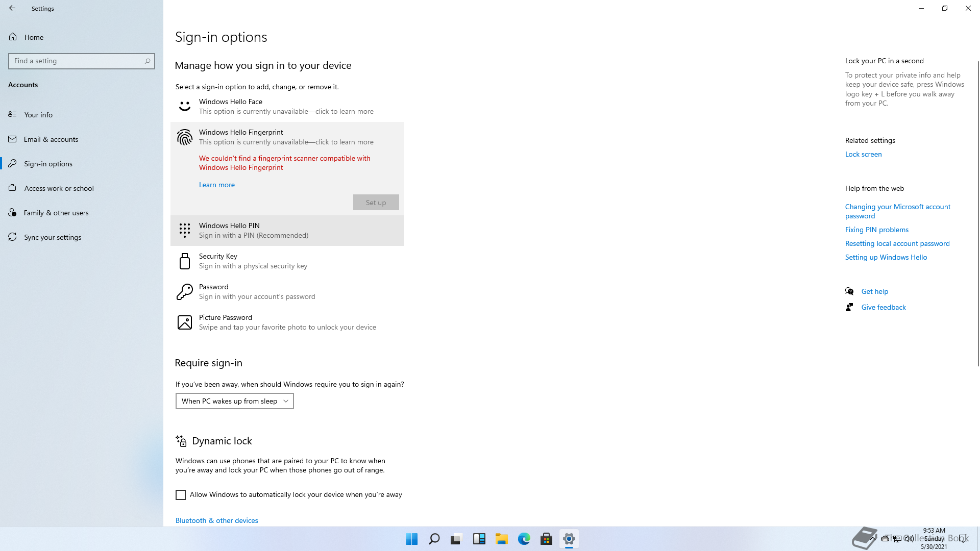The height and width of the screenshot is (551, 980).
Task: Click the Get help chat icon
Action: pyautogui.click(x=849, y=291)
